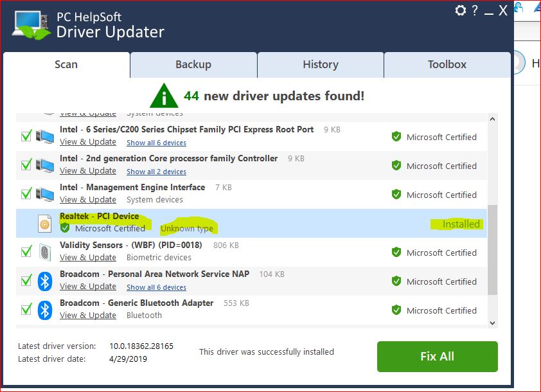Open the Toolbox tab
This screenshot has height=392, width=541.
tap(447, 64)
